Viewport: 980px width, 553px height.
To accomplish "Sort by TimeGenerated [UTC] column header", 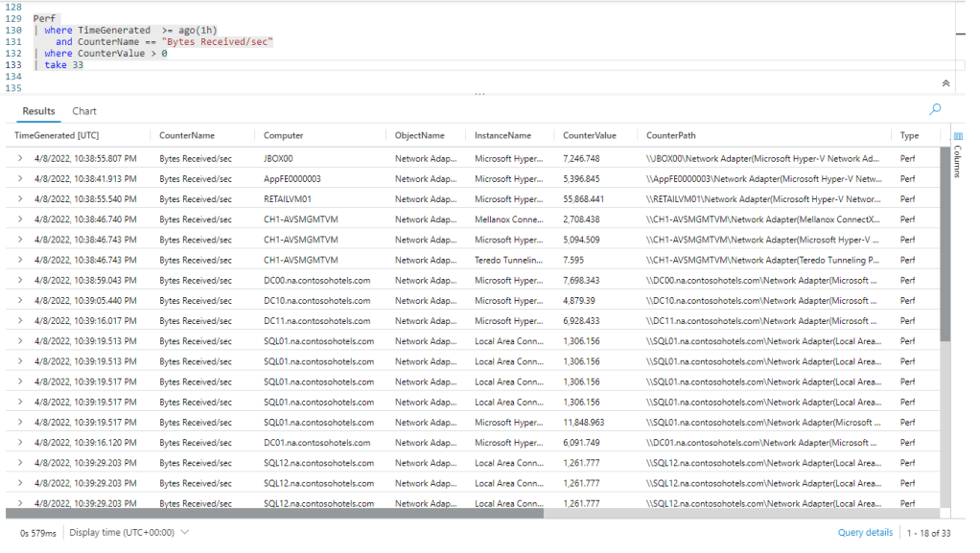I will click(57, 136).
